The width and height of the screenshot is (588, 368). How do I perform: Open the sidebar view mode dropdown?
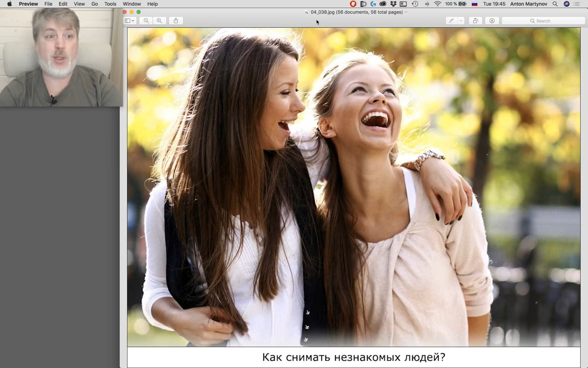click(129, 21)
